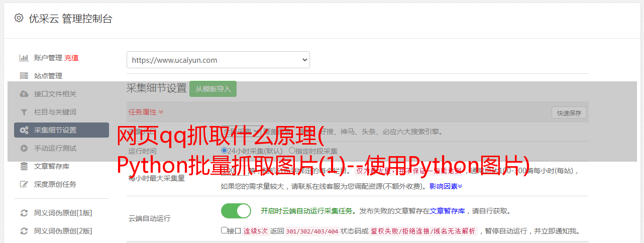Click the 云端自动运行 row label
Image resolution: width=644 pixels, height=243 pixels.
[149, 218]
